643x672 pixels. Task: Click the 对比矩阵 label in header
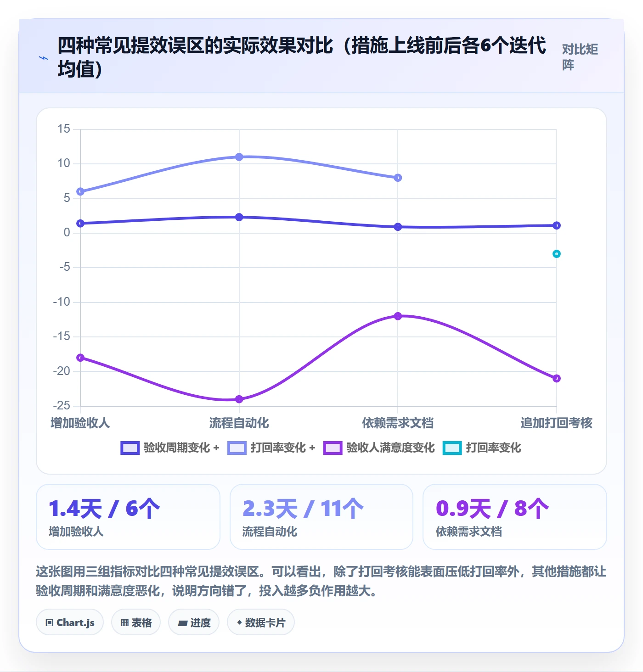point(580,57)
